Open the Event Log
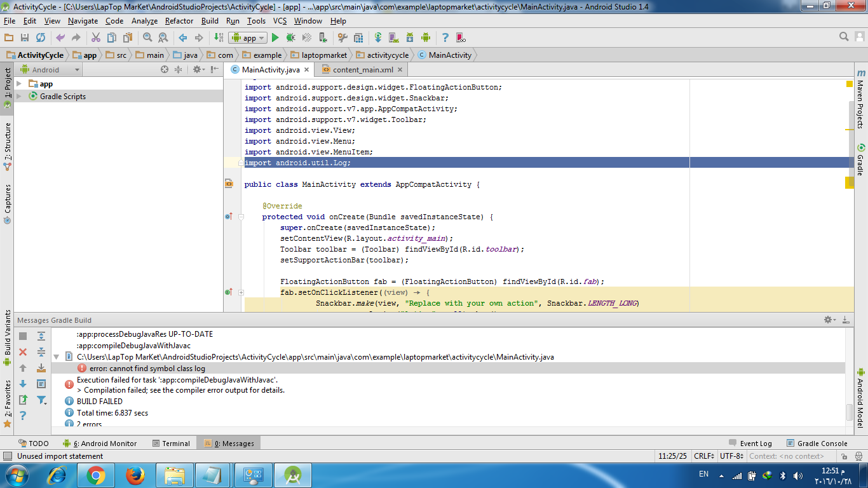 [750, 444]
